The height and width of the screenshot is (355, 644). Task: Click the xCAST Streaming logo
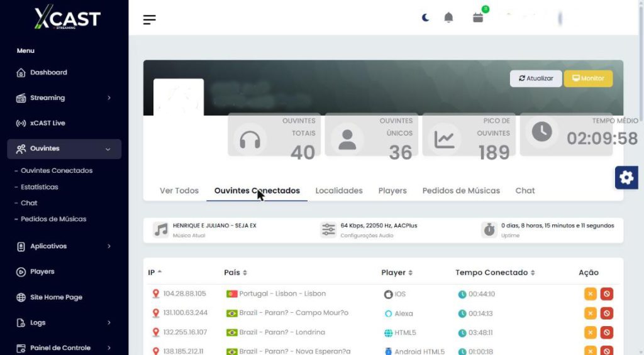67,17
